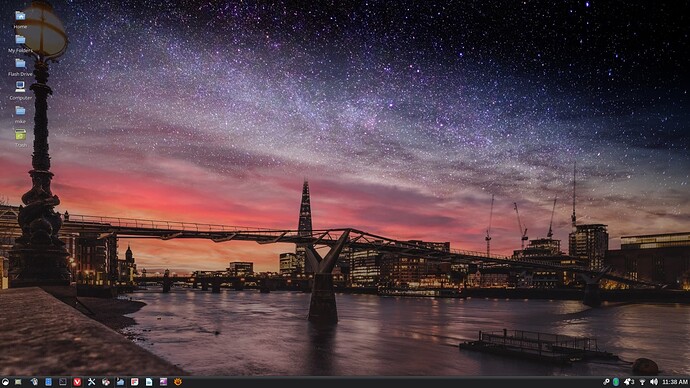Open the Wi-Fi network menu in the tray
Viewport: 690px width, 388px height.
click(642, 382)
